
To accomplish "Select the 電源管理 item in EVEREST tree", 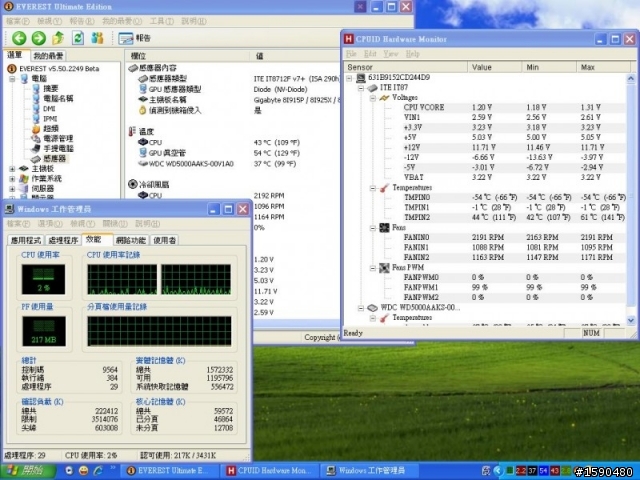I will pos(58,138).
